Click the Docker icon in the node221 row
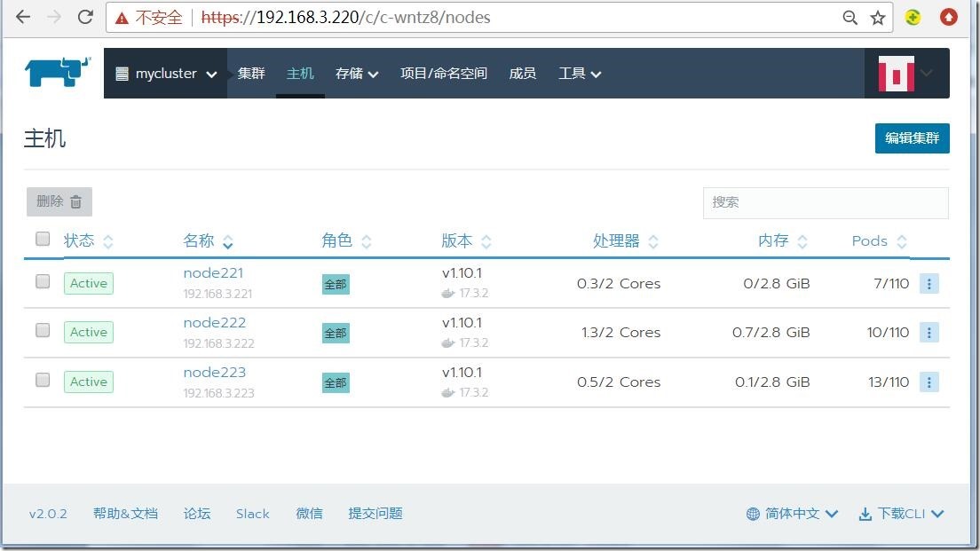Image resolution: width=980 pixels, height=551 pixels. (x=448, y=293)
